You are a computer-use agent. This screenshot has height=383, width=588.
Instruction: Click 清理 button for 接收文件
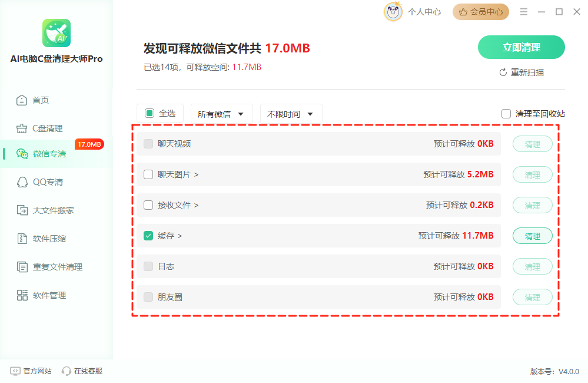coord(533,206)
